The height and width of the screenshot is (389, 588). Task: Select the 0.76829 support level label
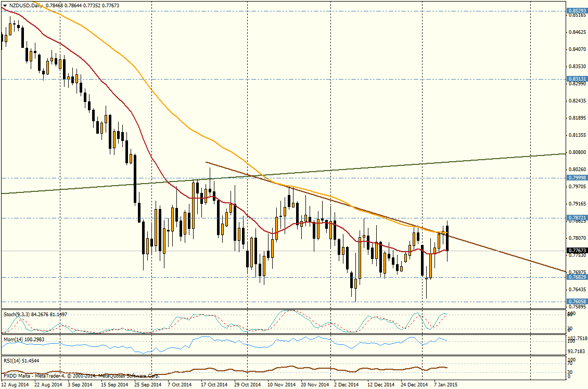click(577, 277)
